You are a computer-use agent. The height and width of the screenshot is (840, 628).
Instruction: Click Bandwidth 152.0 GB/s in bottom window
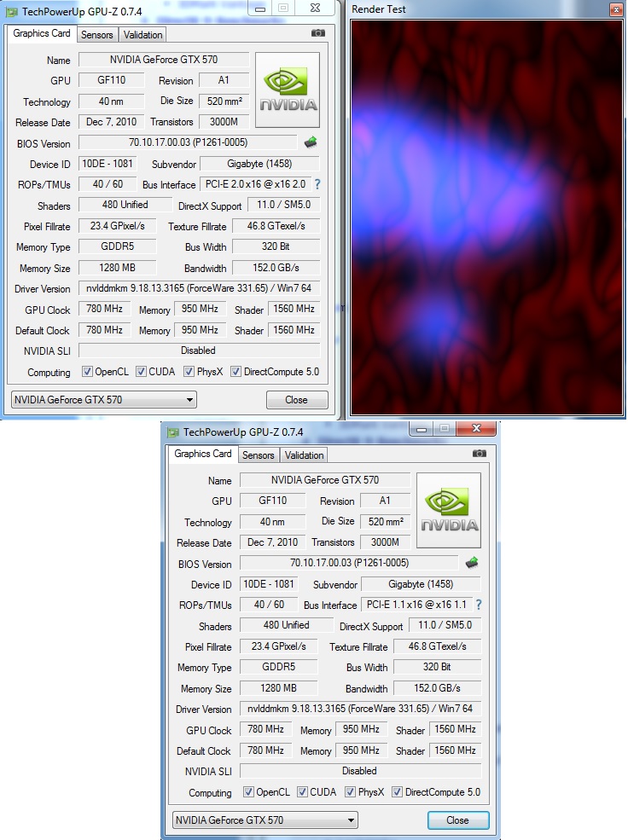pyautogui.click(x=437, y=688)
